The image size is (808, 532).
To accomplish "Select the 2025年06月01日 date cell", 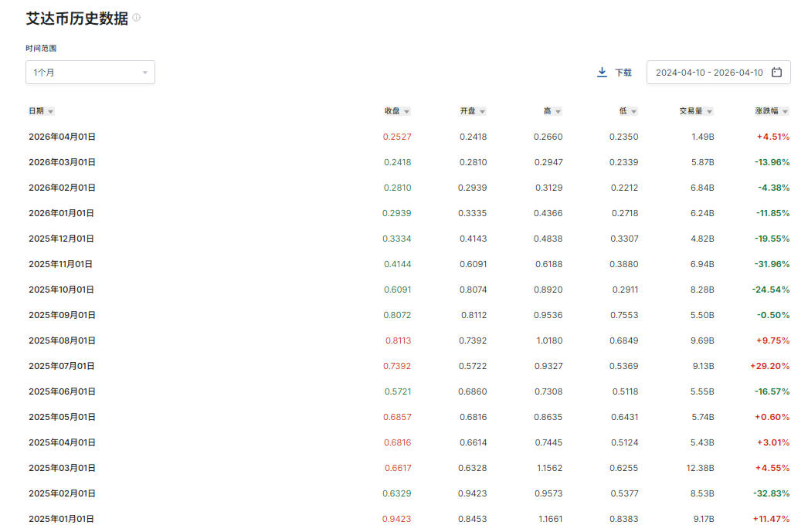I will point(62,391).
